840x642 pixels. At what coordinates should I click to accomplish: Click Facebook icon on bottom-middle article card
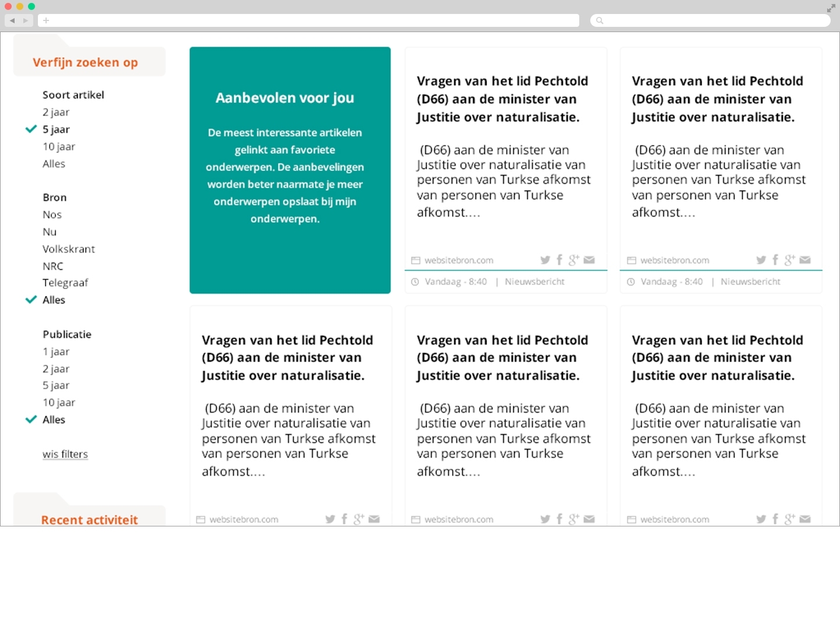[559, 519]
